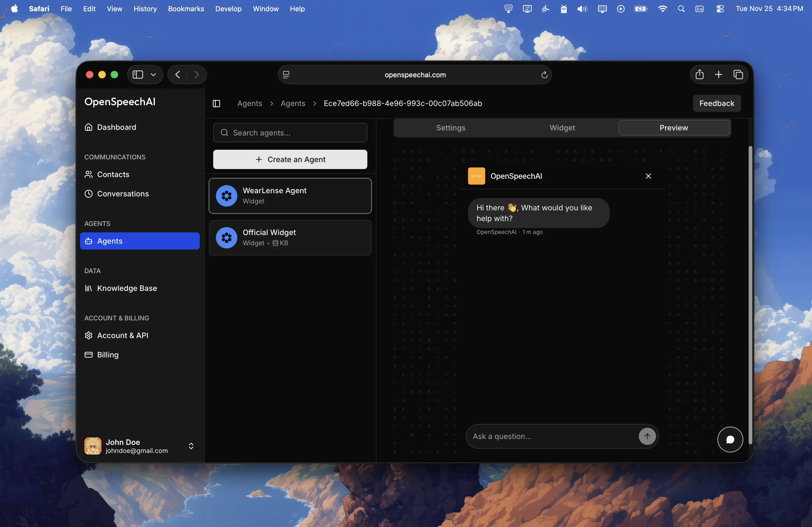
Task: Focus the Search agents field
Action: (x=290, y=133)
